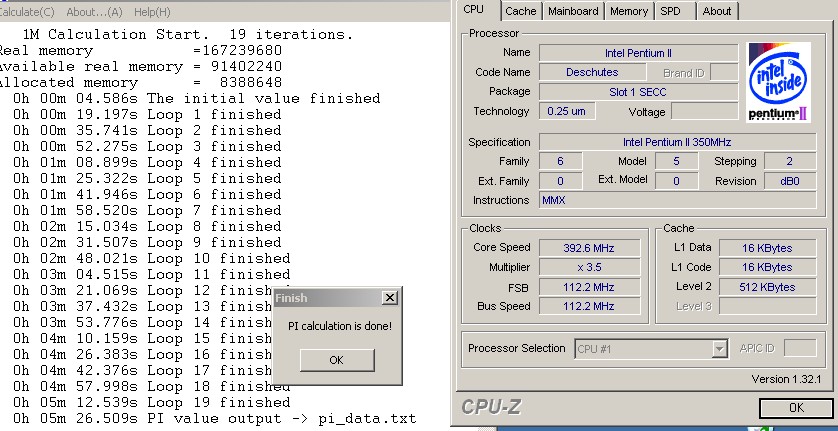Click the L1 Data value 16 KBytes
This screenshot has height=431, width=838.
click(x=767, y=248)
